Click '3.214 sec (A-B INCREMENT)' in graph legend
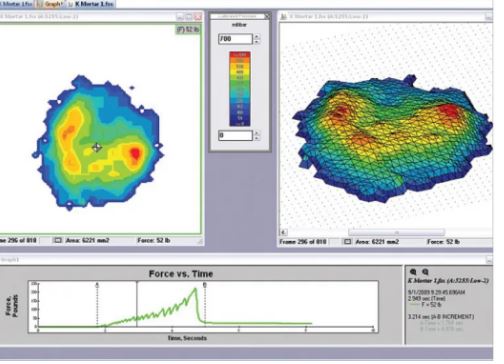Screen dimensions: 504x364 pos(441,316)
